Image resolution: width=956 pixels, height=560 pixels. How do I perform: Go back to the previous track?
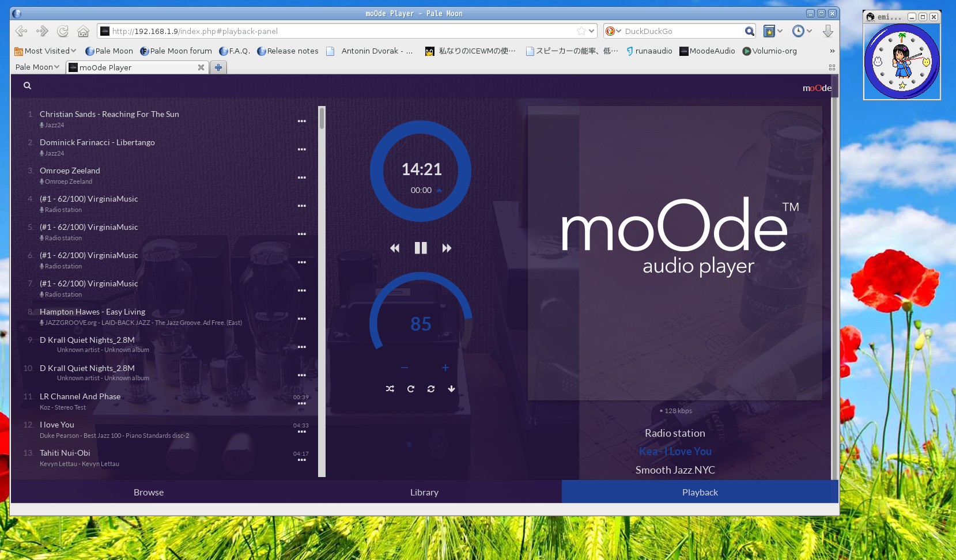tap(395, 248)
